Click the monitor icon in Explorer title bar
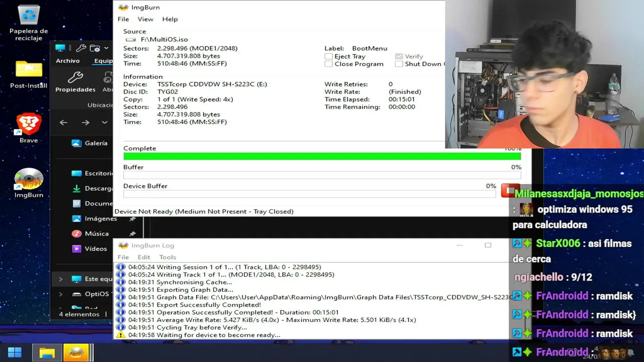644x362 pixels. [60, 48]
